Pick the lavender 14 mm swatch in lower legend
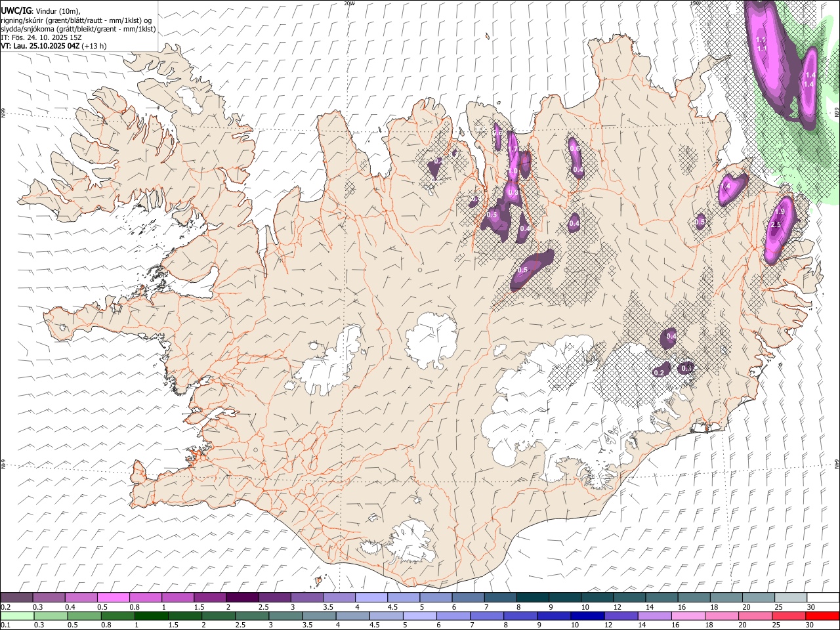The image size is (840, 630). click(654, 616)
